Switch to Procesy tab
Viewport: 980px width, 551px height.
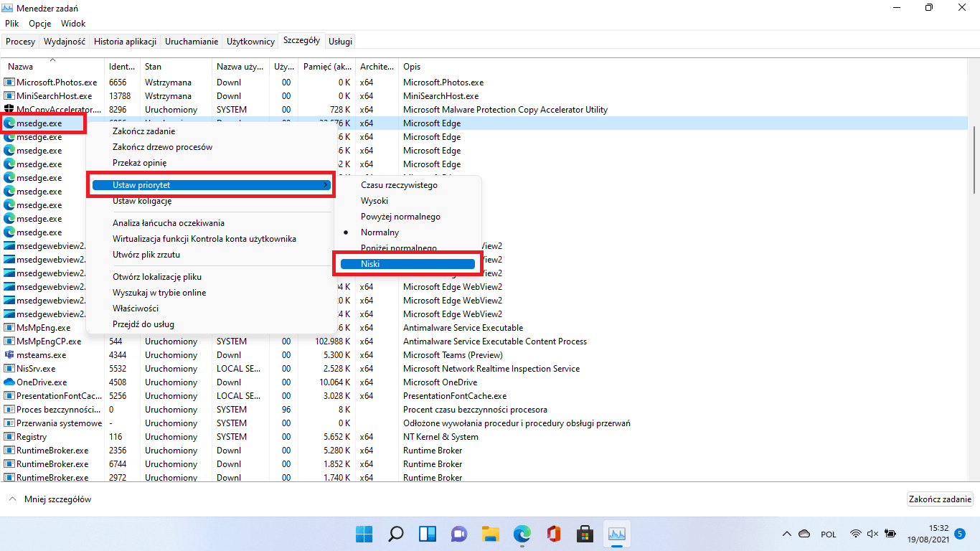tap(20, 42)
